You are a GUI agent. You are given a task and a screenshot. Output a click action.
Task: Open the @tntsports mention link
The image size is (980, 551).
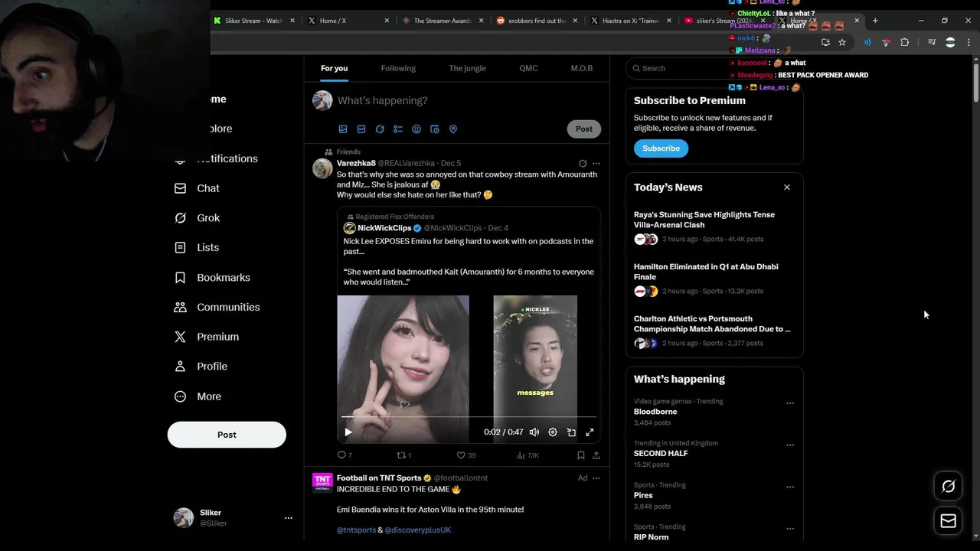point(356,530)
